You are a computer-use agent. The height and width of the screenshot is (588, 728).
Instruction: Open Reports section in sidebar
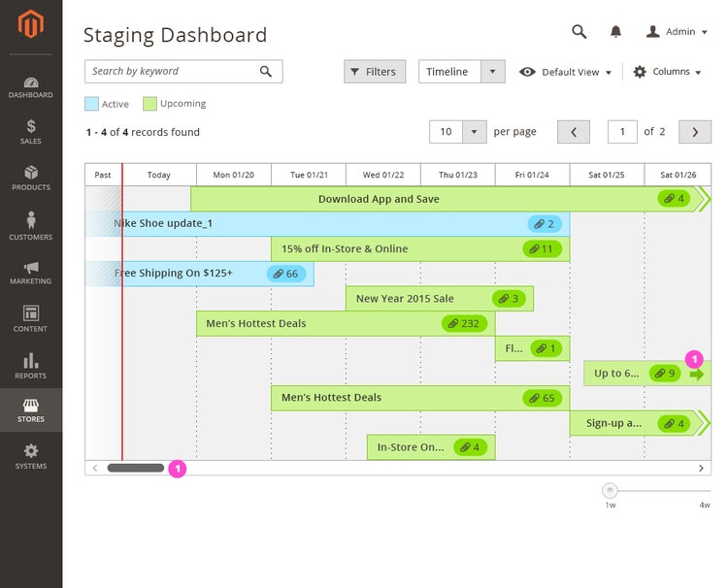pyautogui.click(x=31, y=366)
